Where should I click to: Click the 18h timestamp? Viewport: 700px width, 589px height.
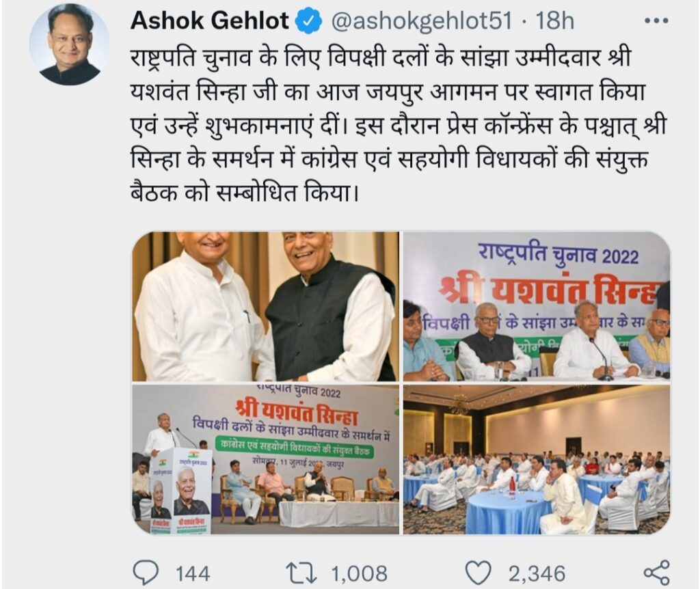coord(554,21)
